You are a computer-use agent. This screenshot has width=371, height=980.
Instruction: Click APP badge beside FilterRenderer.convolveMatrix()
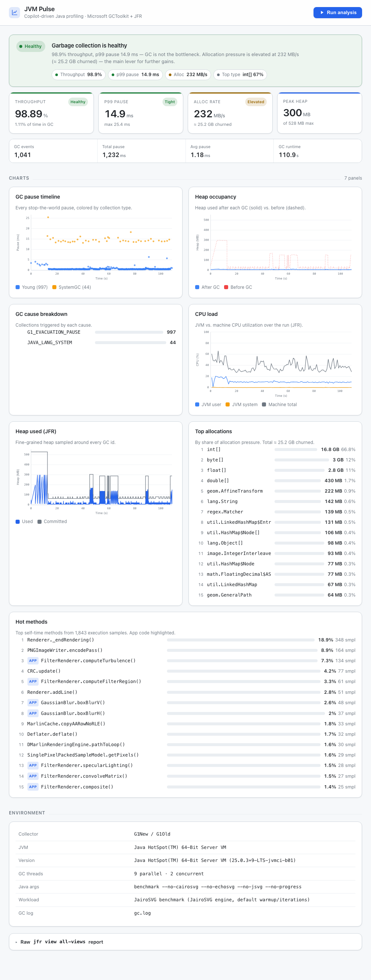pyautogui.click(x=33, y=776)
